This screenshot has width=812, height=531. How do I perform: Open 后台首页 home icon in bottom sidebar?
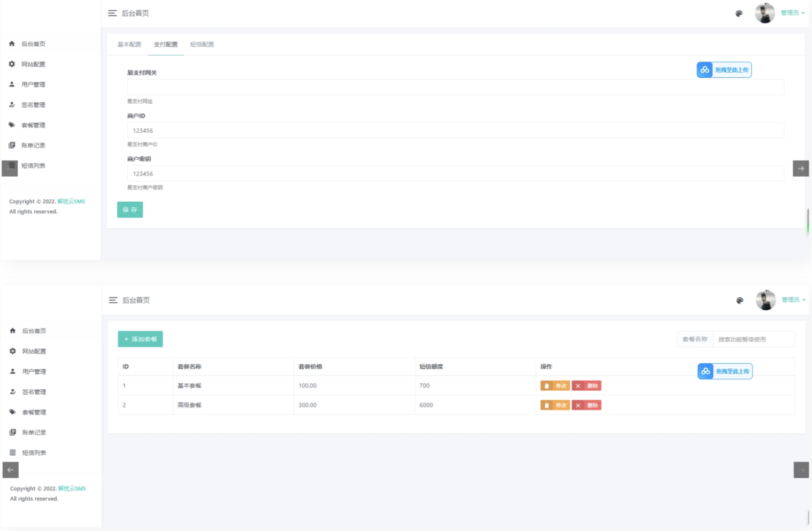[x=12, y=331]
